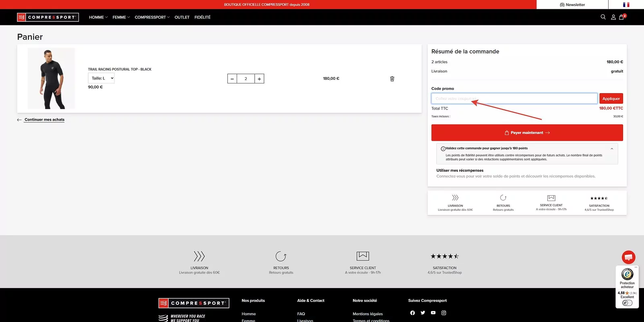This screenshot has height=322, width=644.
Task: Expand the FEMME menu
Action: click(x=121, y=17)
